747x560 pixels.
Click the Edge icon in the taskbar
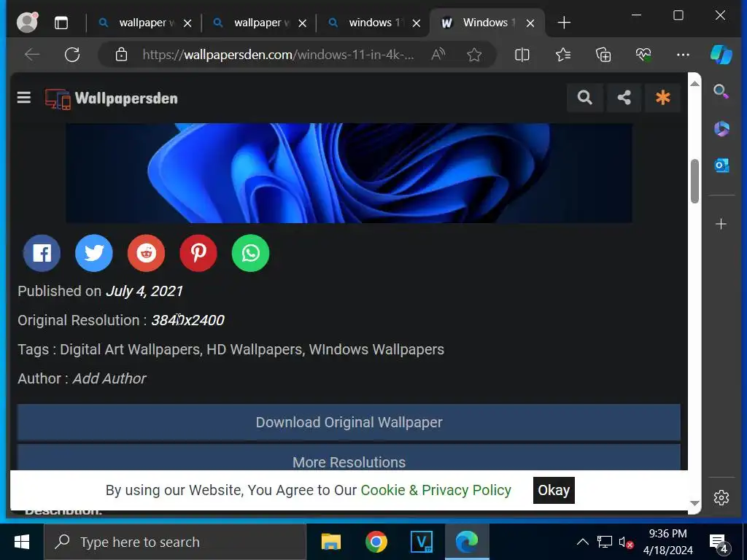[467, 542]
